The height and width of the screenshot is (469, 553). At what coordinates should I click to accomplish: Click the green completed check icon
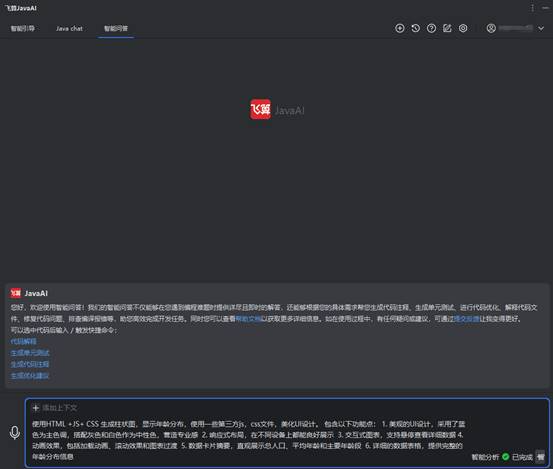505,457
